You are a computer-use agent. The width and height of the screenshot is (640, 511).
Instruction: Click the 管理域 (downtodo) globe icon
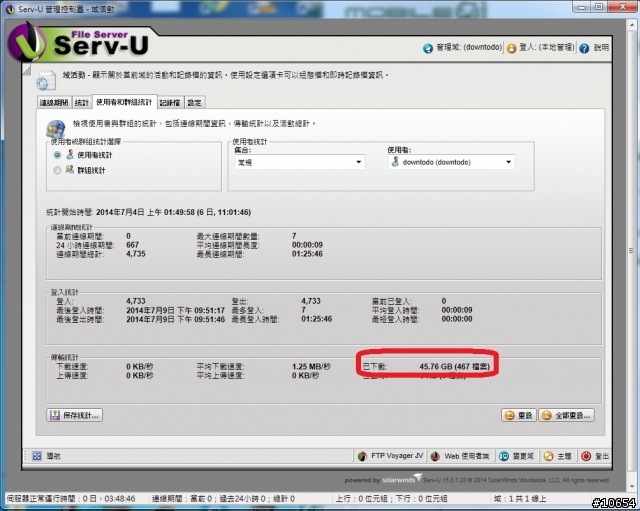tap(427, 49)
